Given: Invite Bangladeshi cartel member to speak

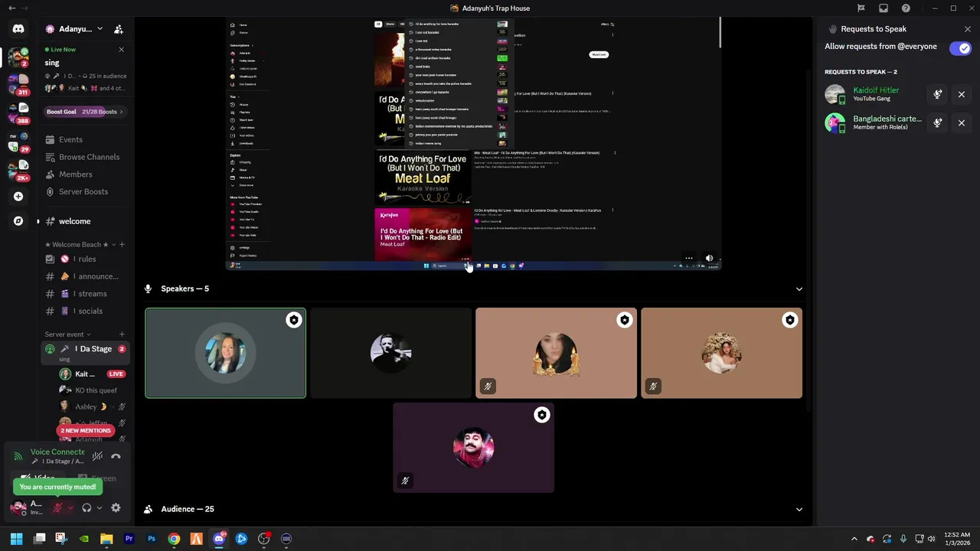Looking at the screenshot, I should pyautogui.click(x=938, y=123).
